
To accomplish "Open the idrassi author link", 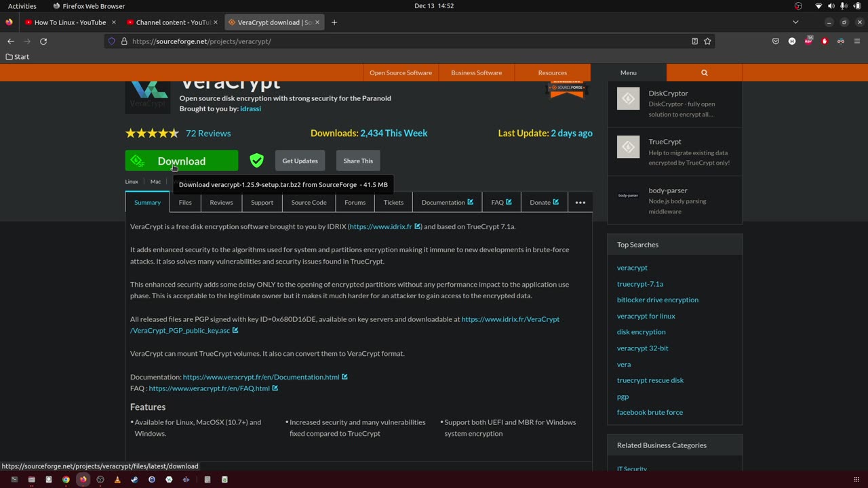I will click(250, 108).
